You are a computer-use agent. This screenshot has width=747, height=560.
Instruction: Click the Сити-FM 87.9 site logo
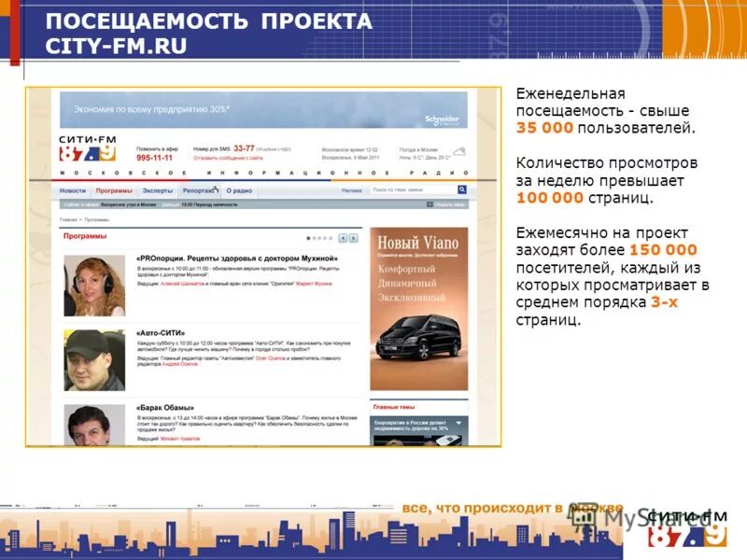pos(88,148)
